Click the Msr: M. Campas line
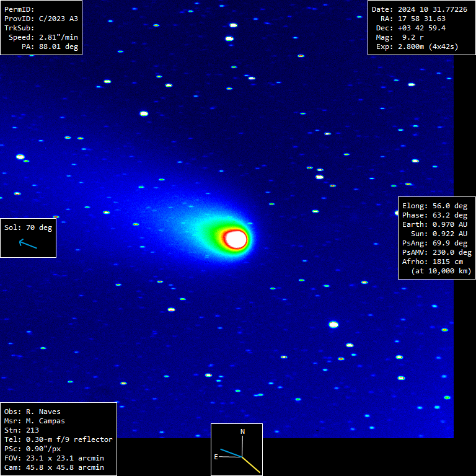 tap(35, 421)
